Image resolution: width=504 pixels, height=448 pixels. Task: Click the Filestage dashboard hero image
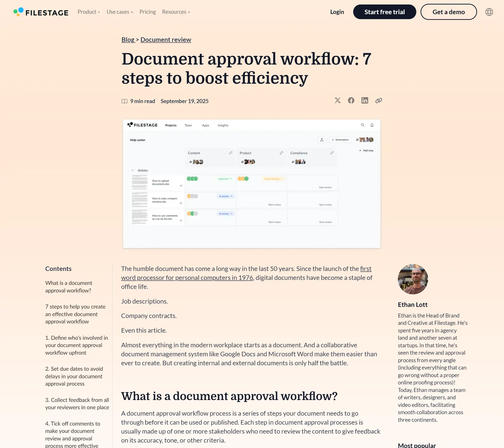click(x=252, y=184)
